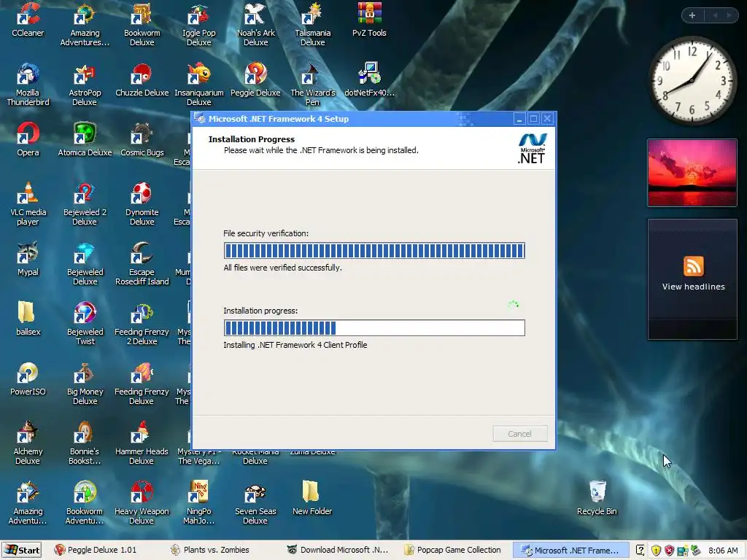Image resolution: width=747 pixels, height=560 pixels.
Task: Open the PowerISO shortcut
Action: pos(28,373)
